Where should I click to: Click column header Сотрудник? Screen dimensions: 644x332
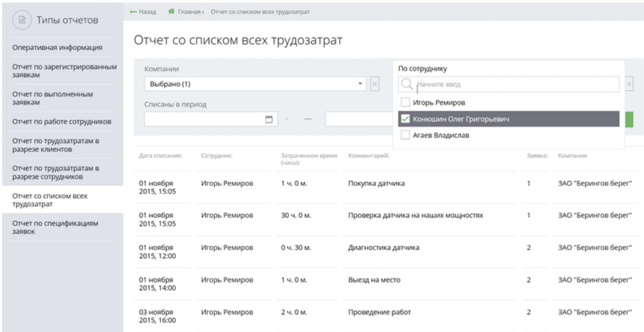[x=216, y=156]
